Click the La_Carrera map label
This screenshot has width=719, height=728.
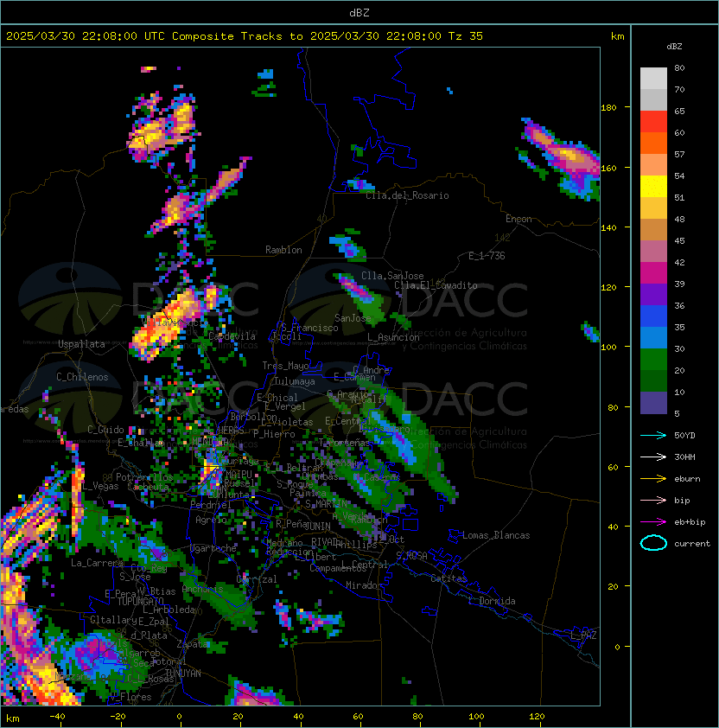point(97,563)
